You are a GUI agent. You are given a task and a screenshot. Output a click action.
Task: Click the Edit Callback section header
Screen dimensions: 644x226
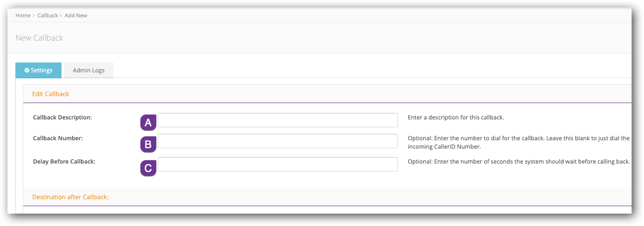tap(51, 94)
